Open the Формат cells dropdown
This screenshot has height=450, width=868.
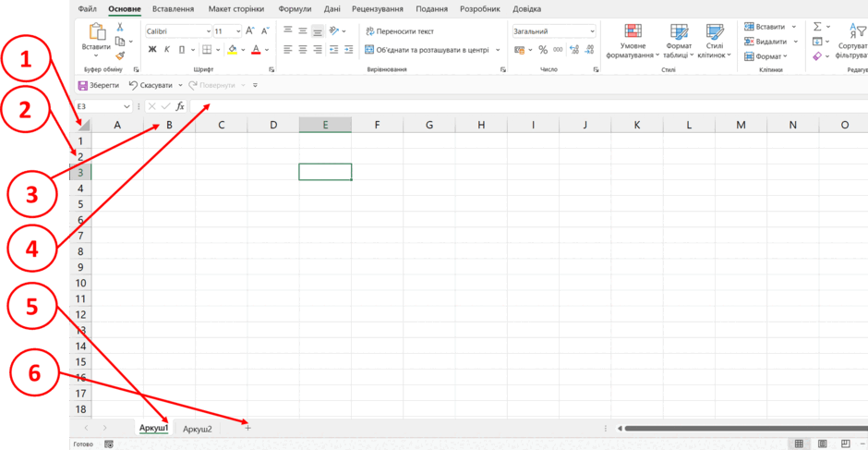tap(766, 56)
